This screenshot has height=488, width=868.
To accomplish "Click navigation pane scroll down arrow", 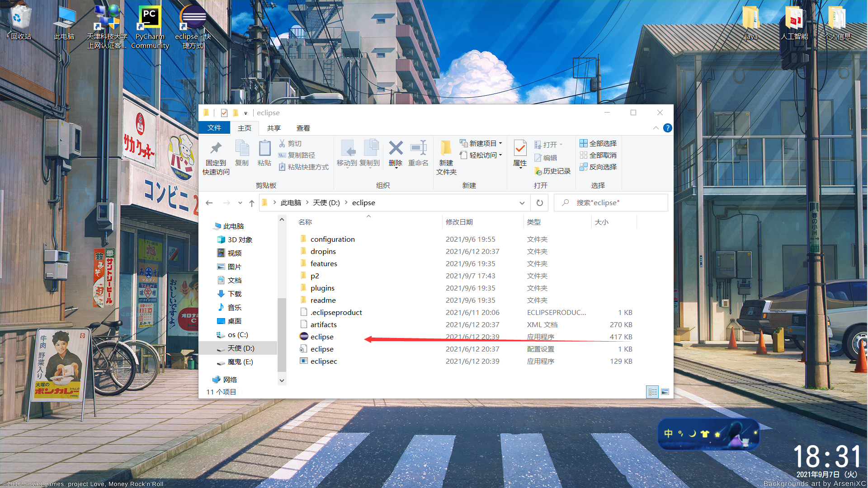I will (282, 380).
